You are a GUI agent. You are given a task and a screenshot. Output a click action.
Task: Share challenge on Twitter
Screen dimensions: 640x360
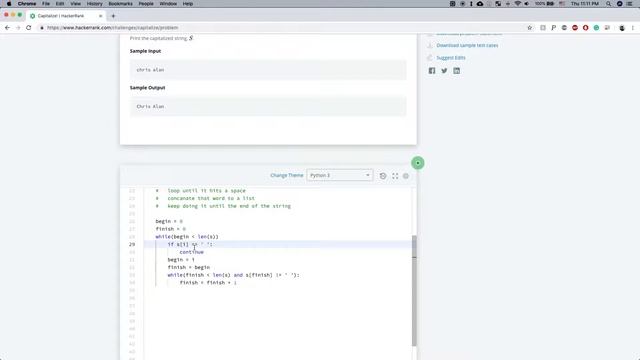coord(444,71)
